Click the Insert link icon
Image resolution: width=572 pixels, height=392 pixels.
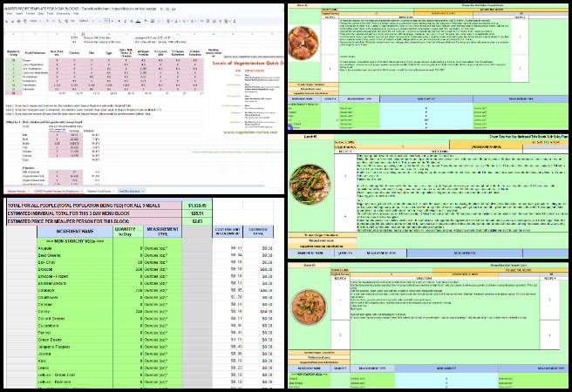pos(202,21)
